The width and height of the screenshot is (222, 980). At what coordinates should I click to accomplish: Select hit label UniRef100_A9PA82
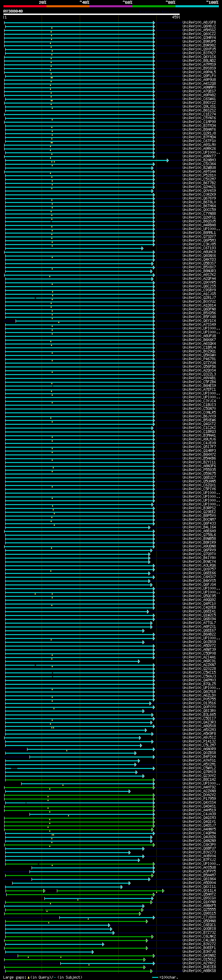pos(199,95)
